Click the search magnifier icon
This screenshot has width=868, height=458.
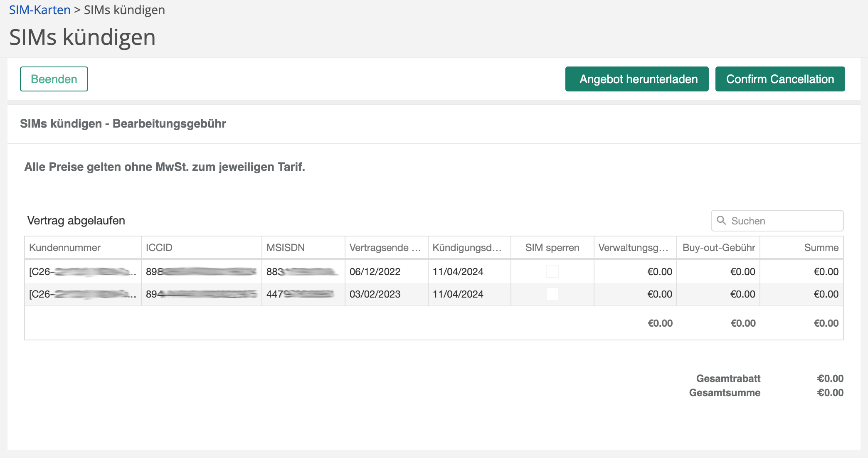click(x=721, y=221)
